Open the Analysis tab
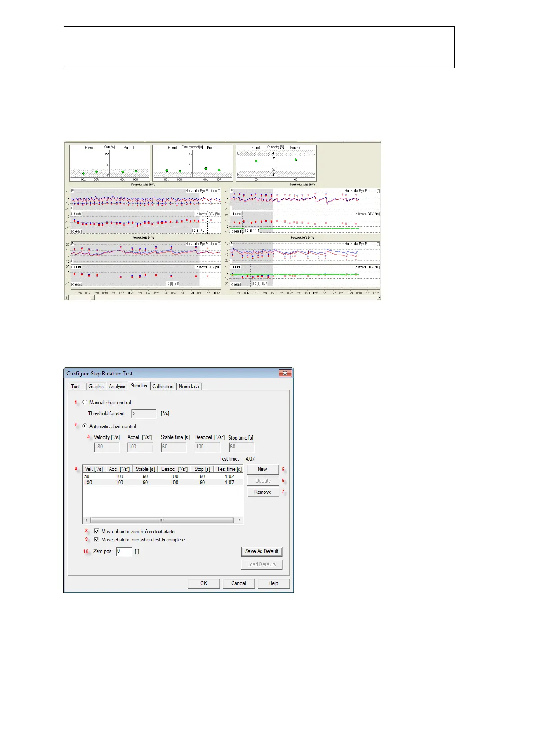The height and width of the screenshot is (756, 535). point(117,387)
